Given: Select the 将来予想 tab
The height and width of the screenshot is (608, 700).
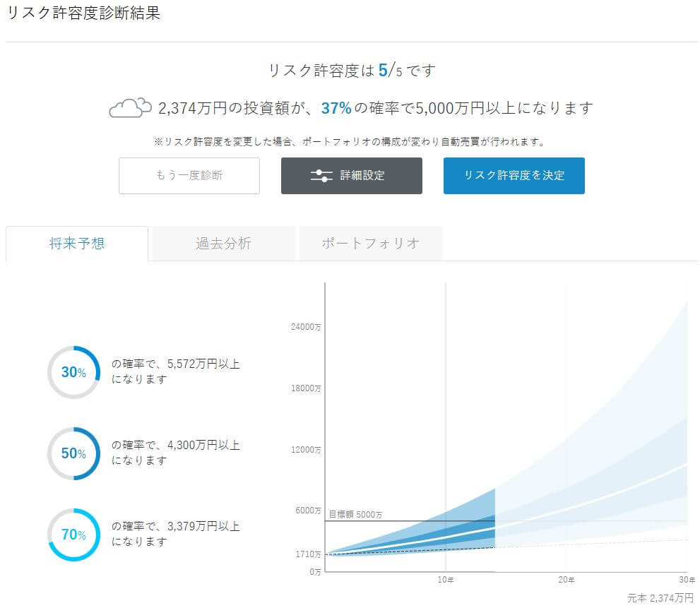Looking at the screenshot, I should click(77, 244).
